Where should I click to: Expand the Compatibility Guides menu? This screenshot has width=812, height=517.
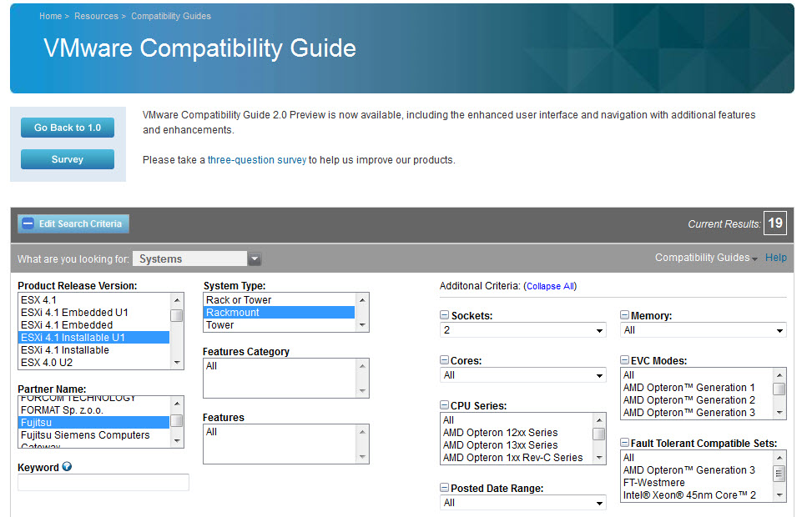tap(706, 258)
